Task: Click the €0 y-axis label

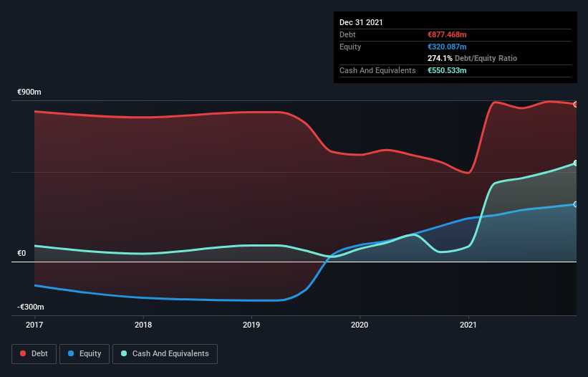Action: click(21, 253)
